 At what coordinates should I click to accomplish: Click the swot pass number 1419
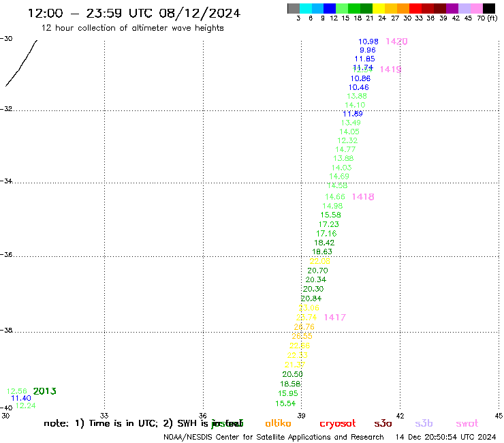pyautogui.click(x=390, y=70)
